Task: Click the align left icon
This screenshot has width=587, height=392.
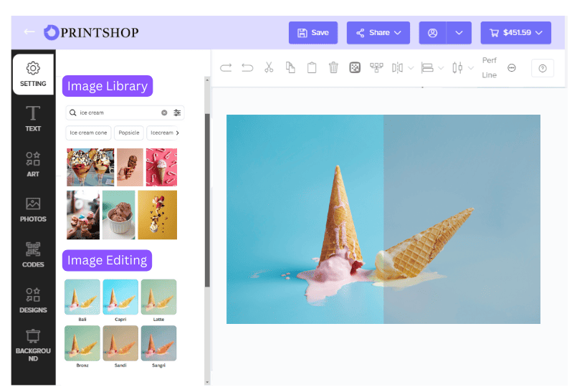Action: coord(427,68)
